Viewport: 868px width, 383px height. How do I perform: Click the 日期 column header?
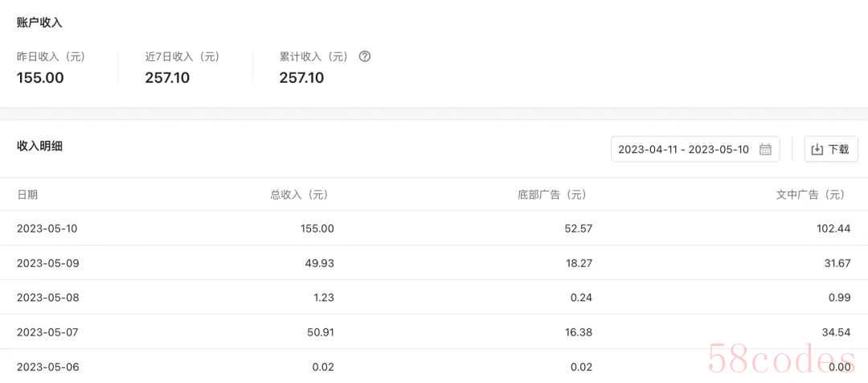(27, 195)
